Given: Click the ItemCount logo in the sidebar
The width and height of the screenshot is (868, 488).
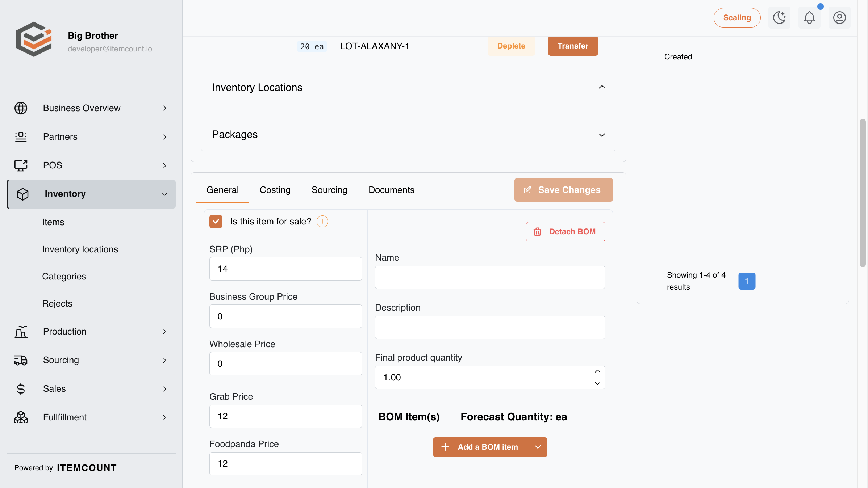Looking at the screenshot, I should pos(34,39).
